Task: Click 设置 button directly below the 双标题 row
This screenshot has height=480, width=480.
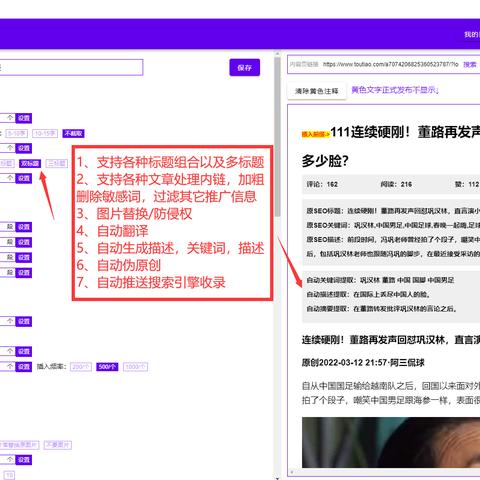Action: click(x=24, y=178)
